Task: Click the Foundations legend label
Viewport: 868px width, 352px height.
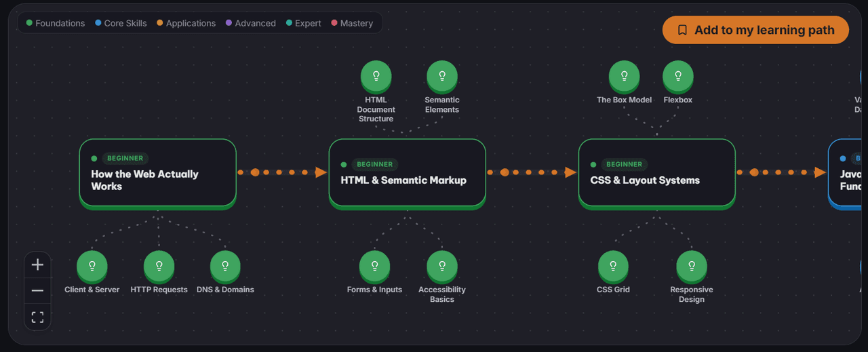Action: tap(60, 23)
